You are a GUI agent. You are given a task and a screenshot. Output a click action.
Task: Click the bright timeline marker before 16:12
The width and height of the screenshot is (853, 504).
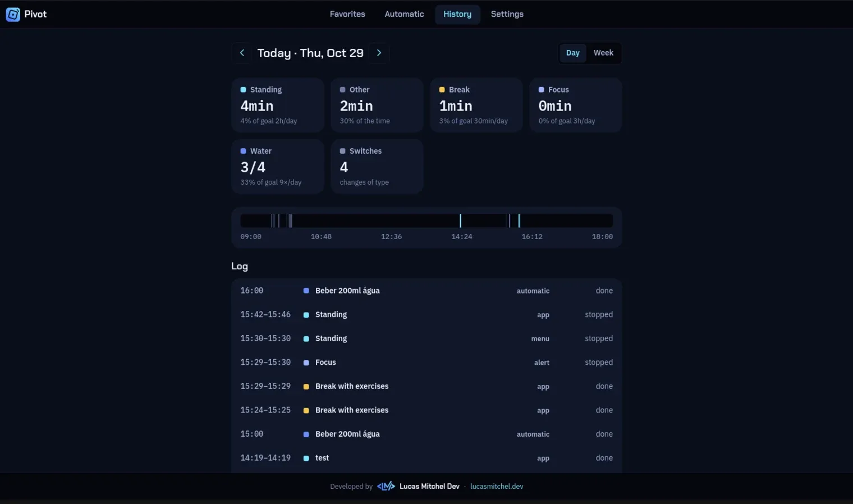pos(519,221)
